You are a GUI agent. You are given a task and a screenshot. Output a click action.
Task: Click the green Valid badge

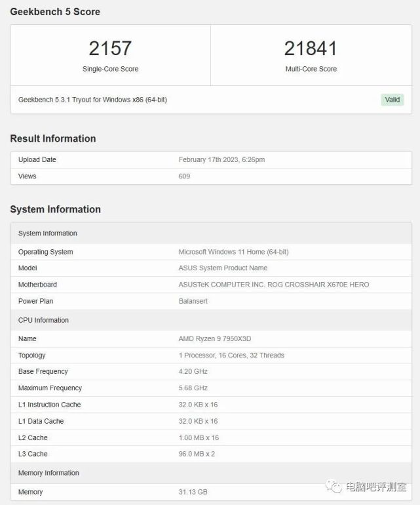tap(392, 100)
